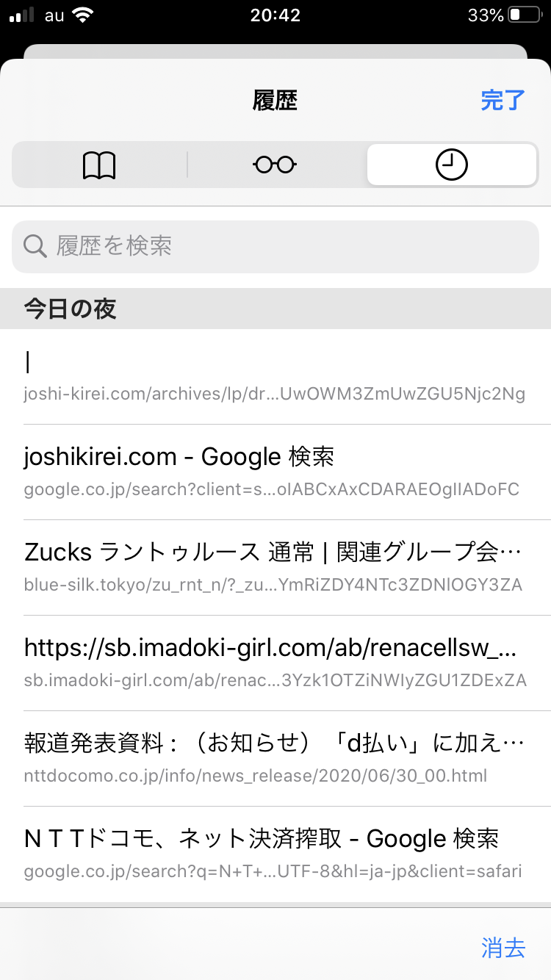Tap 完了 to close history
Viewport: 551px width, 980px height.
pos(503,101)
